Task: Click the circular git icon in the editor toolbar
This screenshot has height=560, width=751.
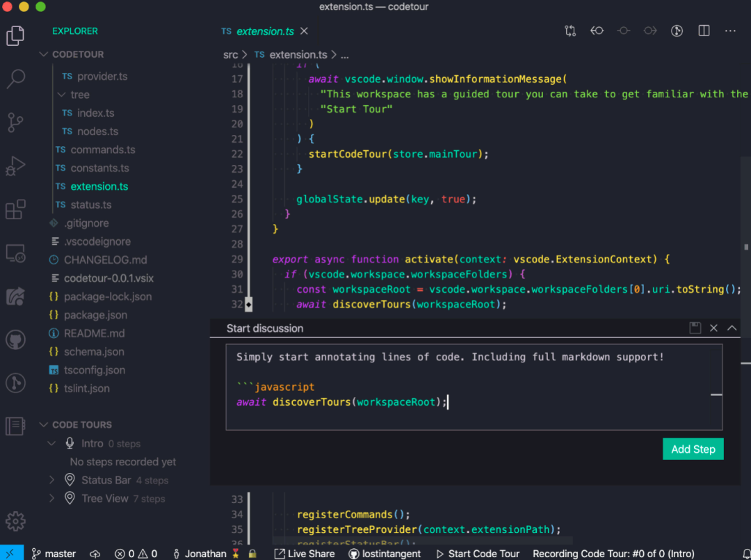Action: [677, 31]
